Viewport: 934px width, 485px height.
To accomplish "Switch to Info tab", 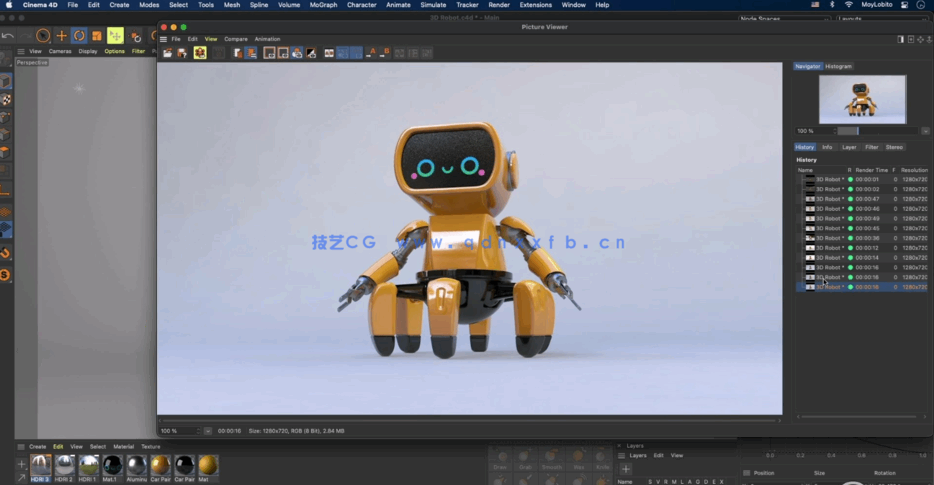I will tap(827, 147).
